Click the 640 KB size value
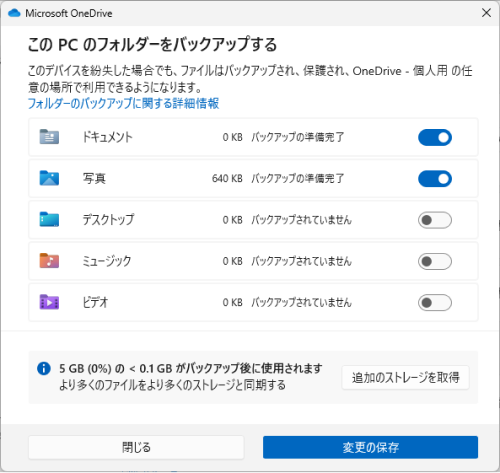Viewport: 500px width, 473px height. click(x=227, y=178)
